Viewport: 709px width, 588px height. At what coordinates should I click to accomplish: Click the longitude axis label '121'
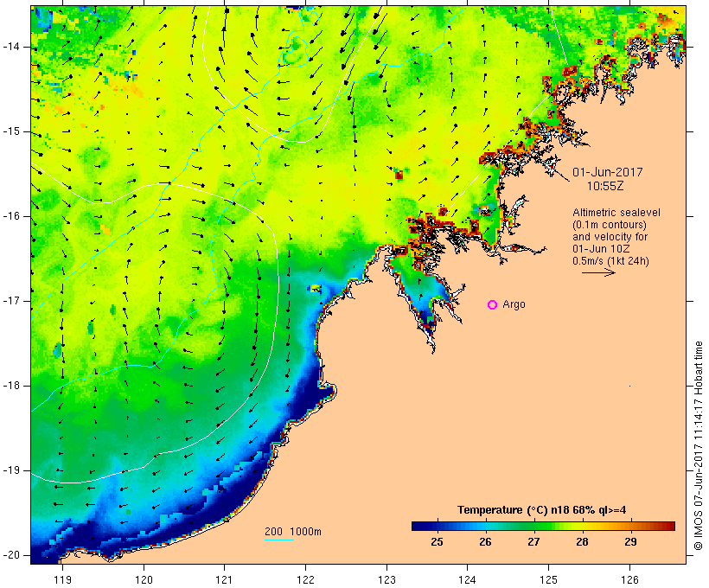(224, 579)
